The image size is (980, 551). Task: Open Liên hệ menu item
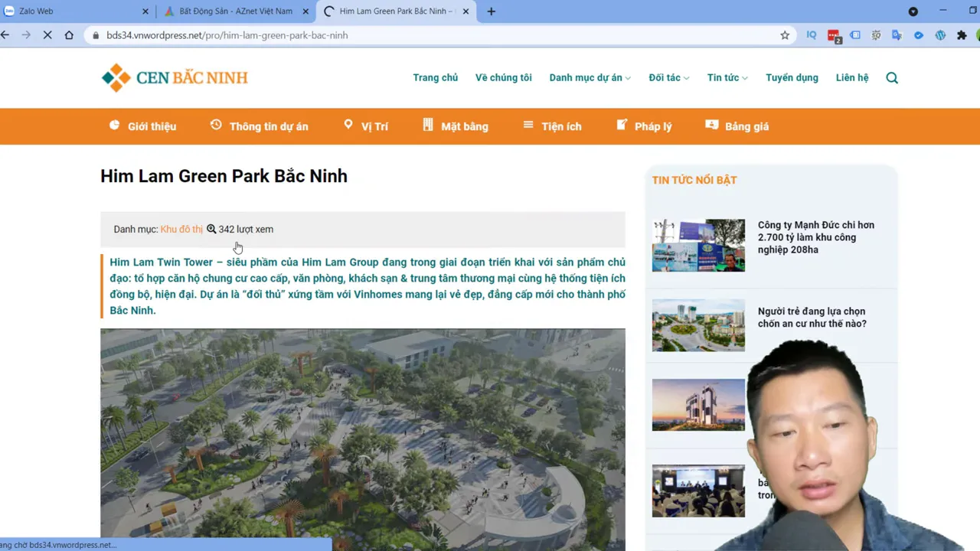click(852, 77)
